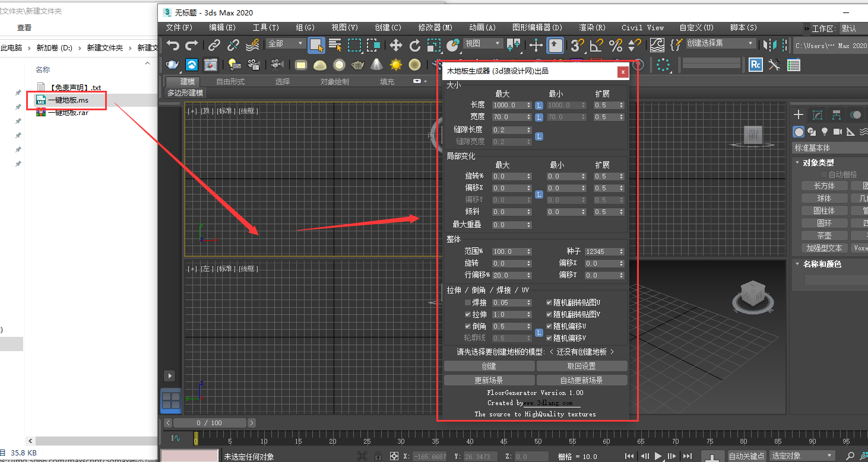Image resolution: width=868 pixels, height=462 pixels.
Task: Toggle the L lock button beside 长度
Action: click(539, 105)
